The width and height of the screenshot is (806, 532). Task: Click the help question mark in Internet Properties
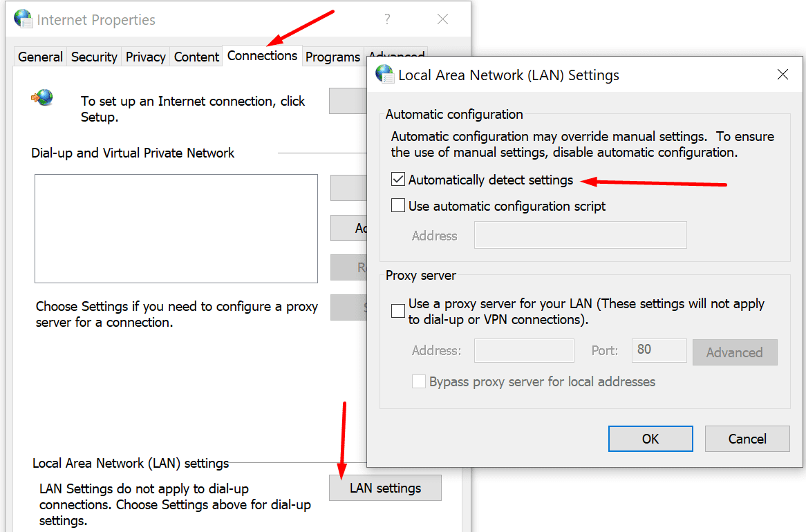pyautogui.click(x=387, y=19)
